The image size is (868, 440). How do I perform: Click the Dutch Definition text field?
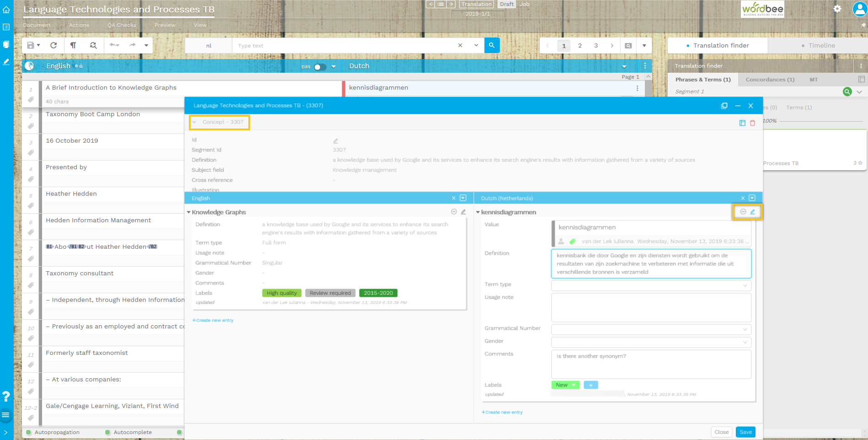pyautogui.click(x=651, y=263)
